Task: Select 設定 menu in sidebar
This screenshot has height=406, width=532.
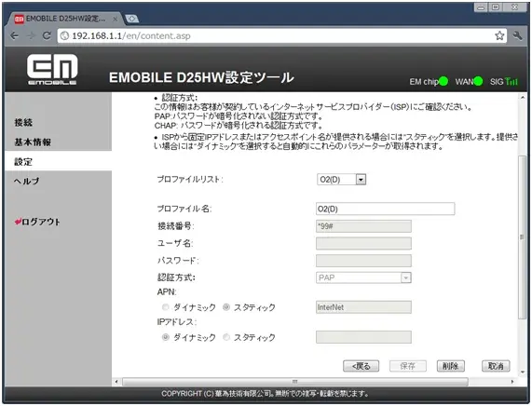Action: coord(23,162)
